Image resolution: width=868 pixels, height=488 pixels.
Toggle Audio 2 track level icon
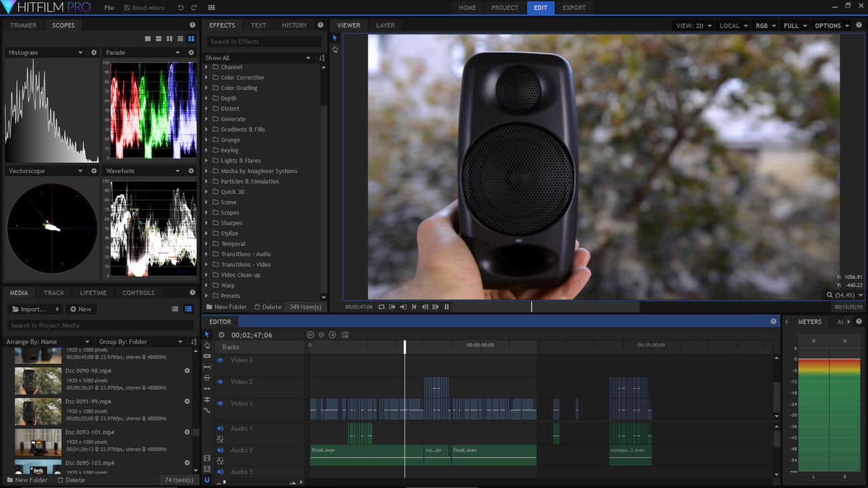pos(219,461)
